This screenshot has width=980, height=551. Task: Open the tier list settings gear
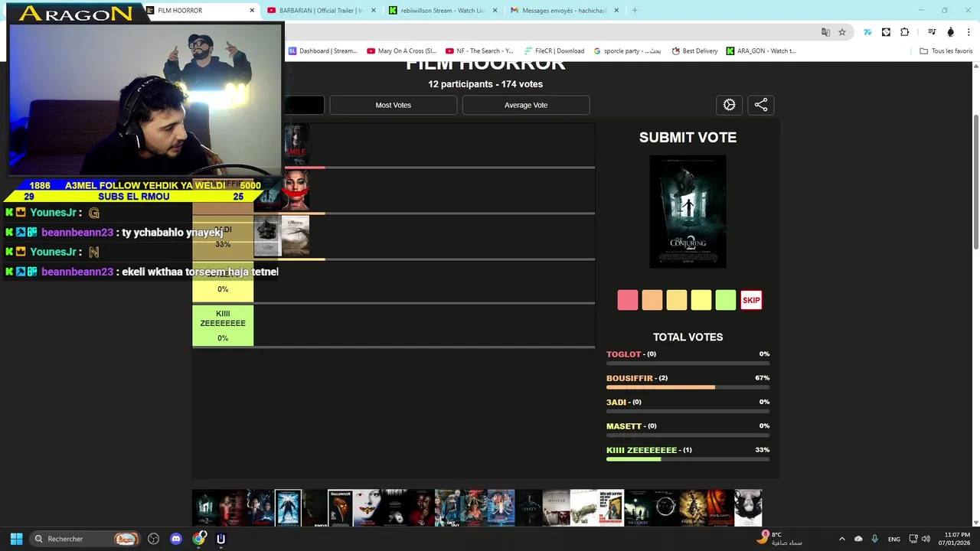point(729,106)
